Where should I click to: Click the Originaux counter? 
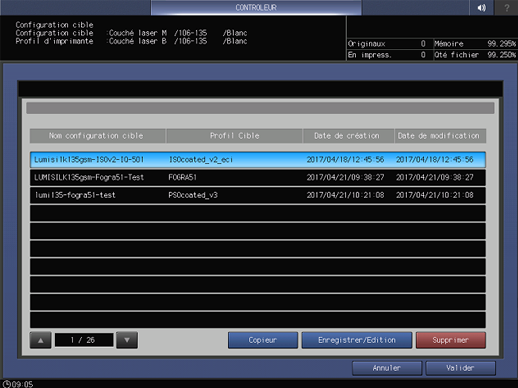pos(389,44)
